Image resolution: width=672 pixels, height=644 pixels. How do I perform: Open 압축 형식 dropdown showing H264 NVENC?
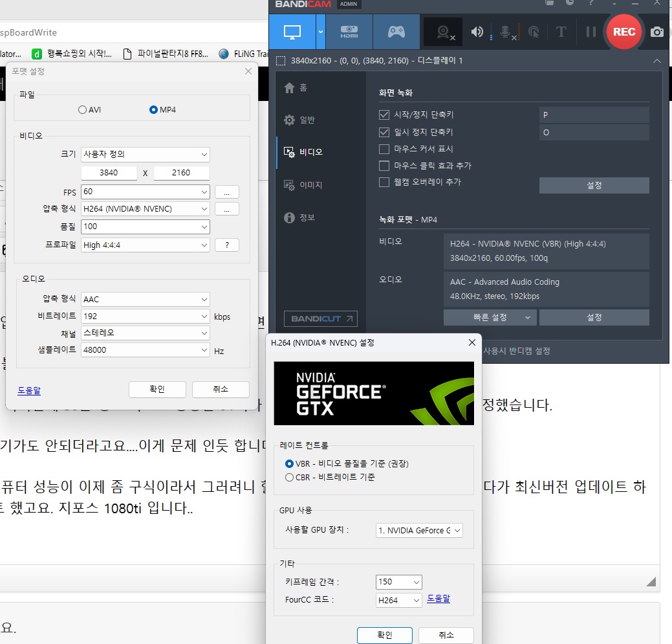coord(146,209)
